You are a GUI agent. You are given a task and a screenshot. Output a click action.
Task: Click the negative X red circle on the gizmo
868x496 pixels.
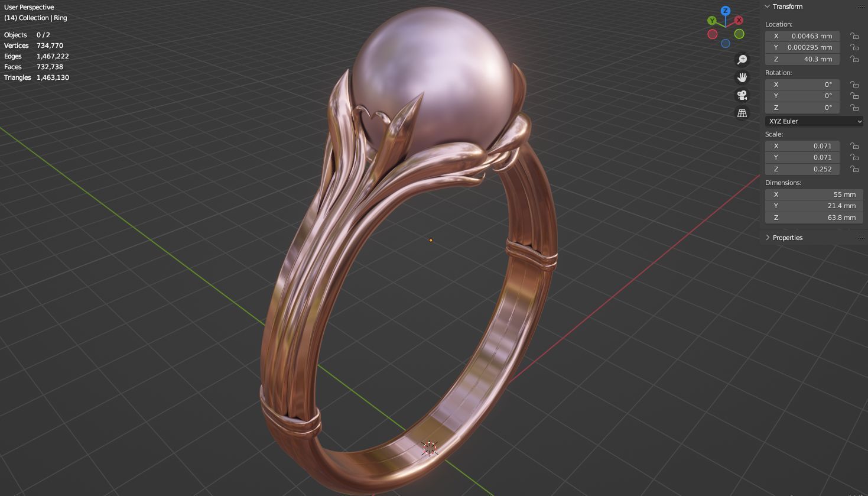coord(713,34)
